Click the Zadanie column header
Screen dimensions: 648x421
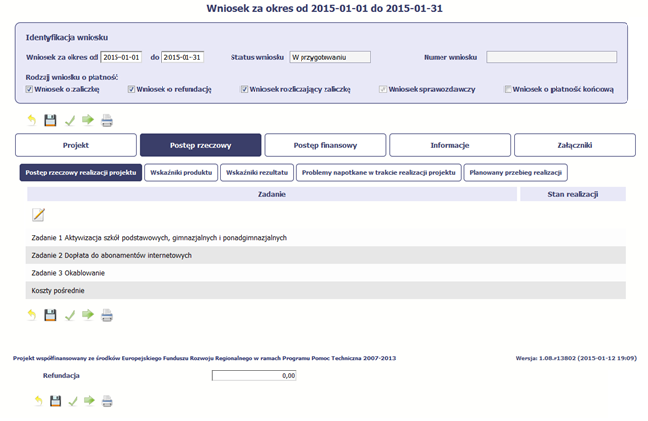coord(272,194)
